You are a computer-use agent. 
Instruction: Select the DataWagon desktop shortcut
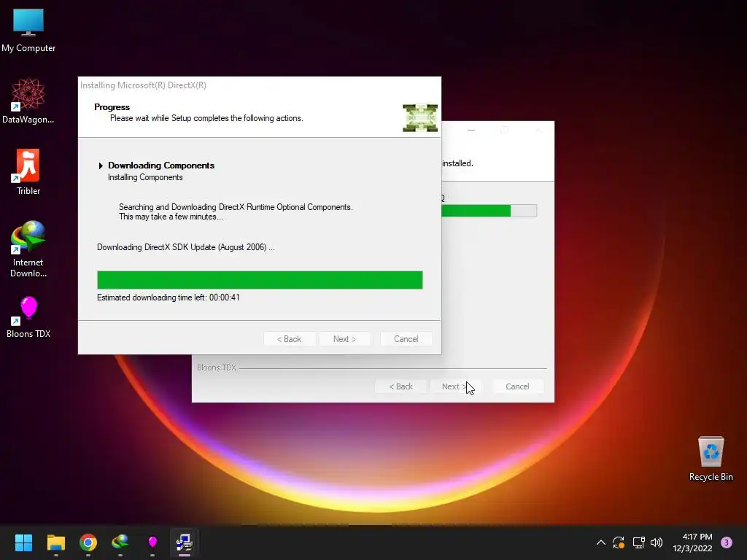click(x=28, y=101)
